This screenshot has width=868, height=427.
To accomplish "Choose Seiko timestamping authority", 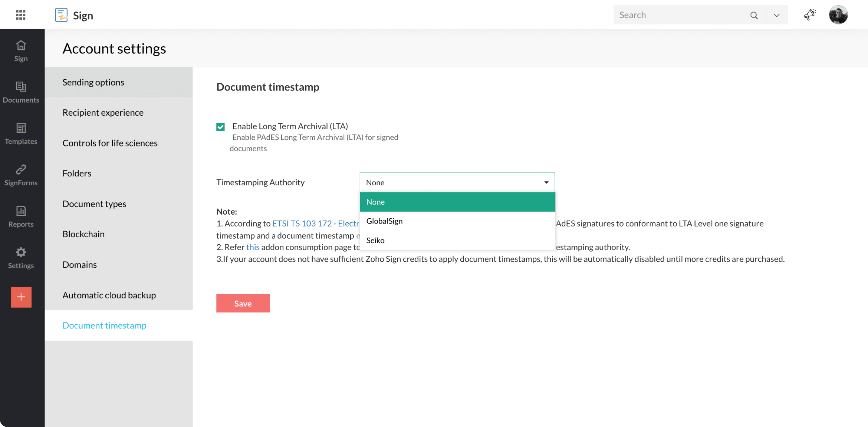I will (457, 241).
